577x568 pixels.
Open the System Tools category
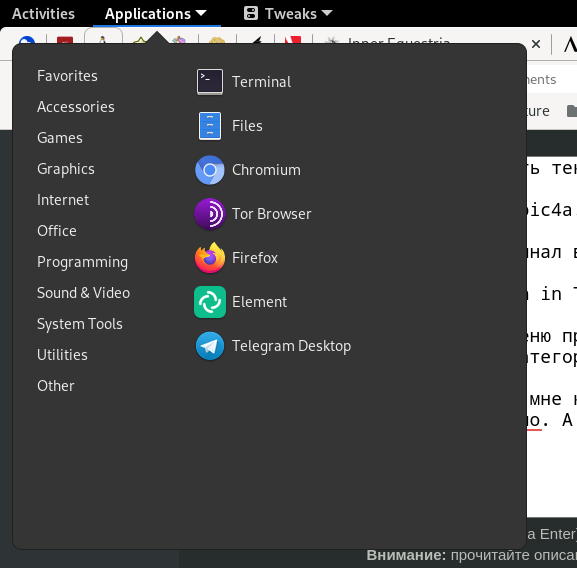tap(80, 324)
